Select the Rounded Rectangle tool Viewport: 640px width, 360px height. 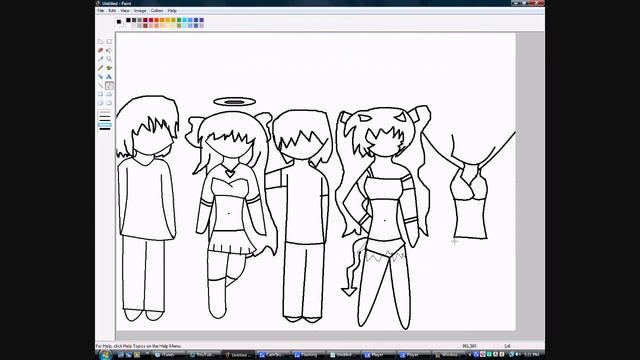pos(109,103)
